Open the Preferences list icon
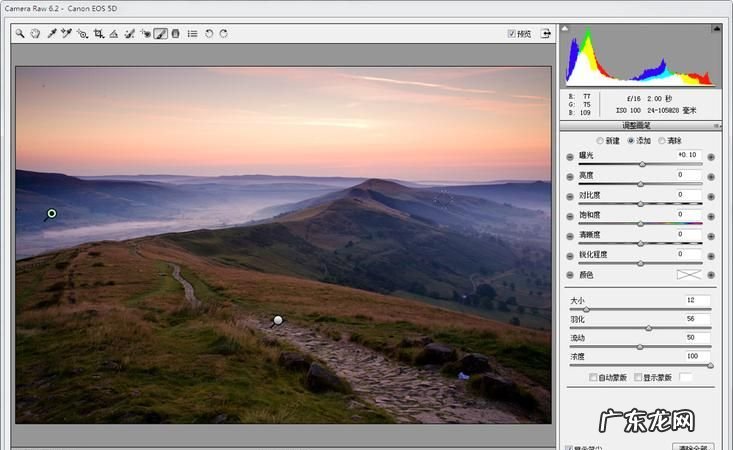The height and width of the screenshot is (450, 733). point(192,33)
